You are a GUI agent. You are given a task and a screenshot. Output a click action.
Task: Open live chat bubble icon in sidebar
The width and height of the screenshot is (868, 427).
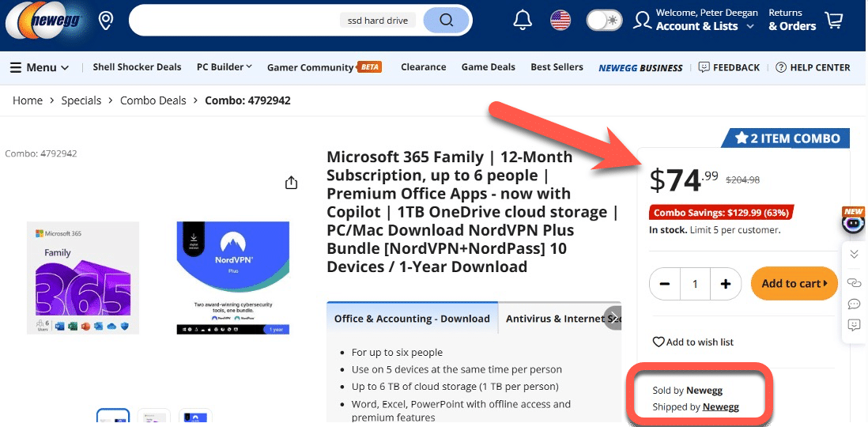coord(854,304)
